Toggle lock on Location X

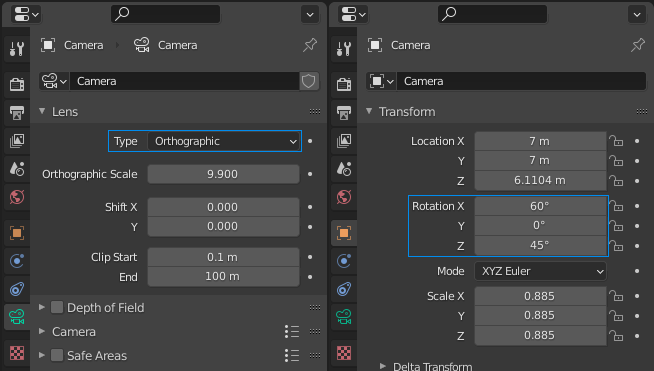[616, 141]
